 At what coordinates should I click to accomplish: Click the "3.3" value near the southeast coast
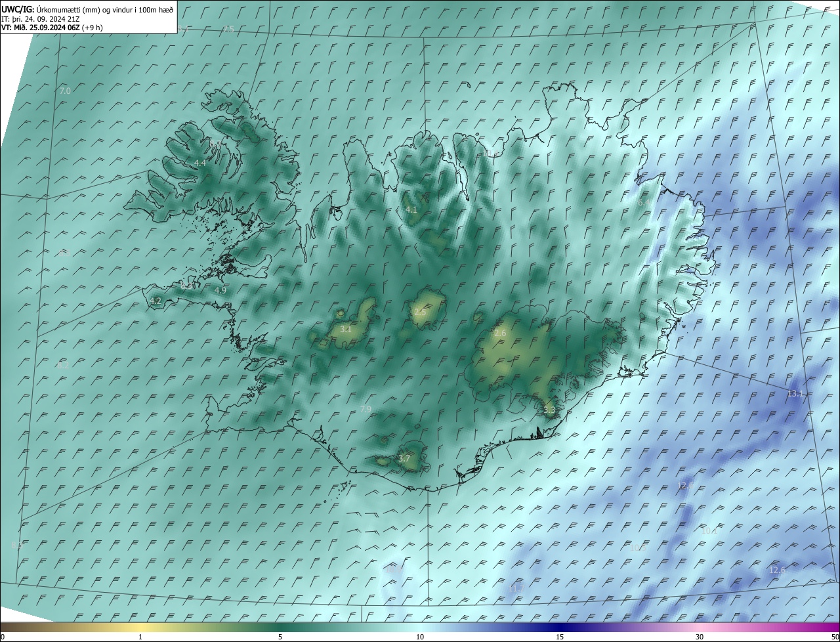tap(549, 410)
